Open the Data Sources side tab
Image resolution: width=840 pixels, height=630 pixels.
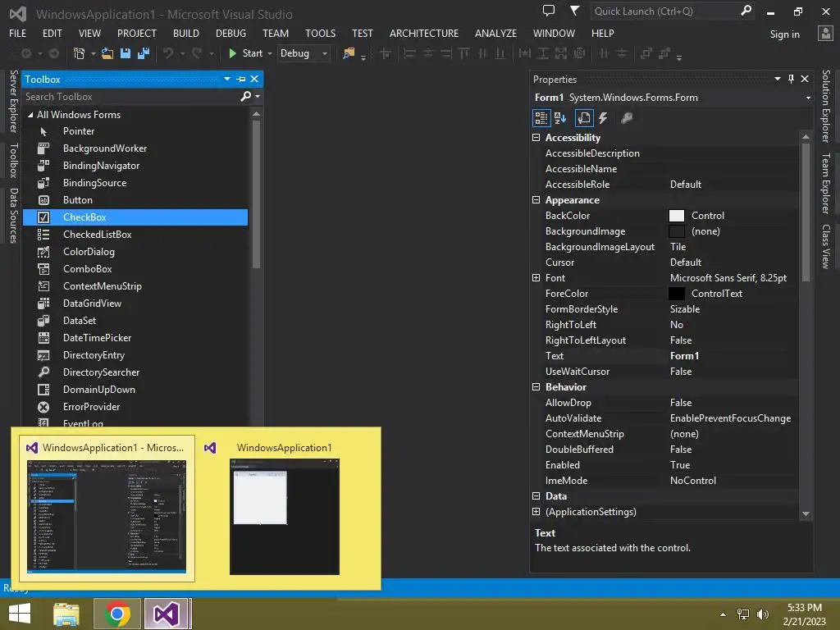(14, 216)
